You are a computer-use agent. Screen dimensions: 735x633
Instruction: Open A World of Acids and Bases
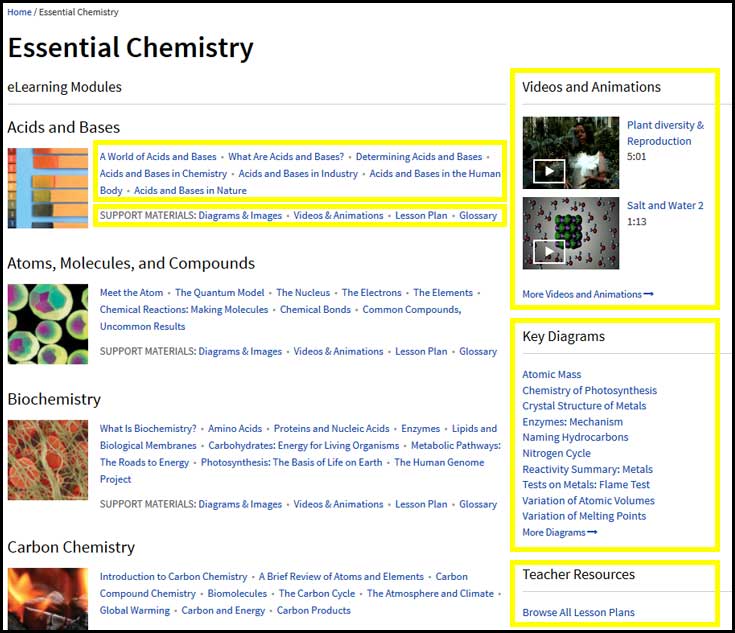(158, 157)
